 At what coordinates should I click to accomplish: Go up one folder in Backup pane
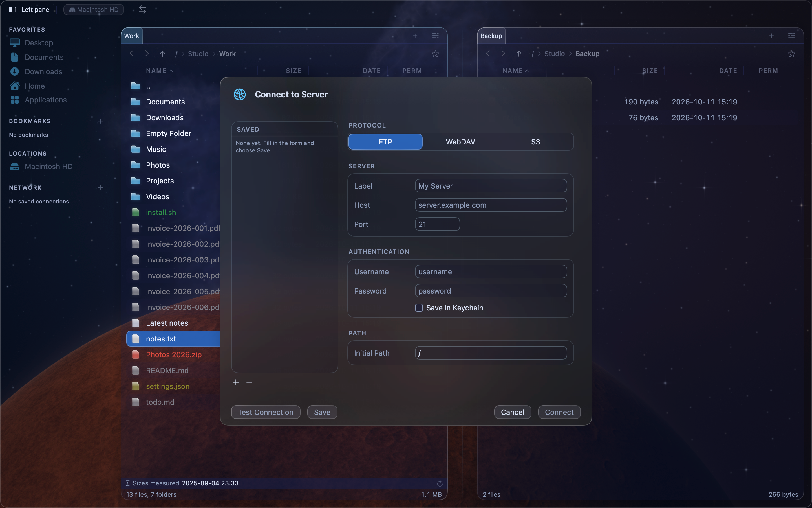point(519,54)
